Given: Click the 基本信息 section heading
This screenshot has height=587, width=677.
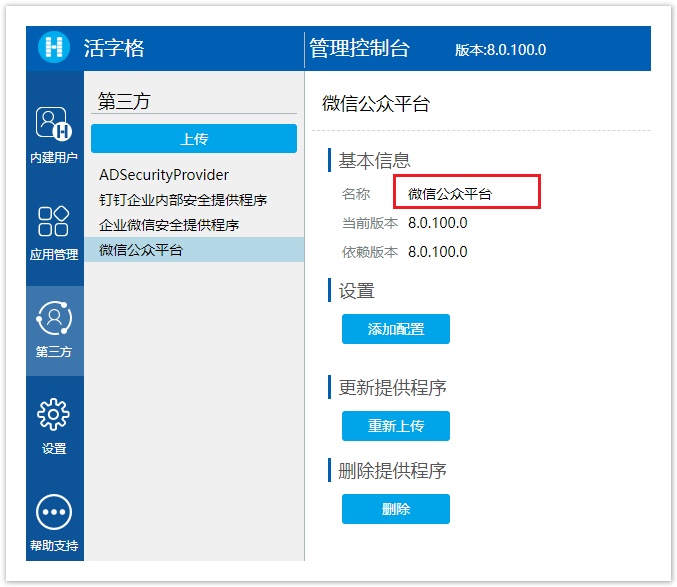Looking at the screenshot, I should [x=374, y=160].
